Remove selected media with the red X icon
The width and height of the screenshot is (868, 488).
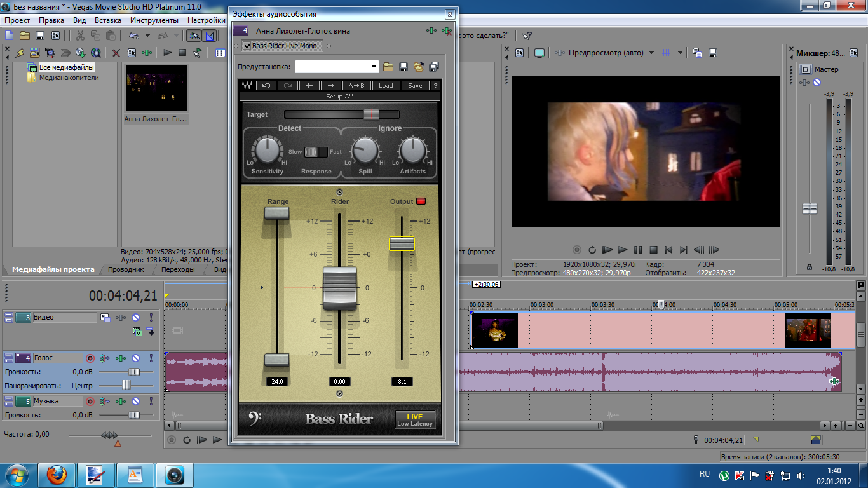pyautogui.click(x=116, y=53)
